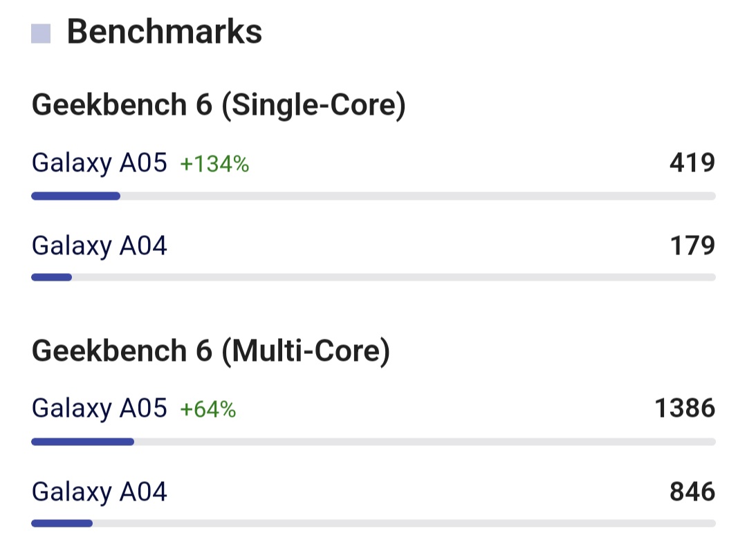The width and height of the screenshot is (747, 560).
Task: Open Galaxy A05 under the Multi-Core benchmark
Action: tap(99, 409)
